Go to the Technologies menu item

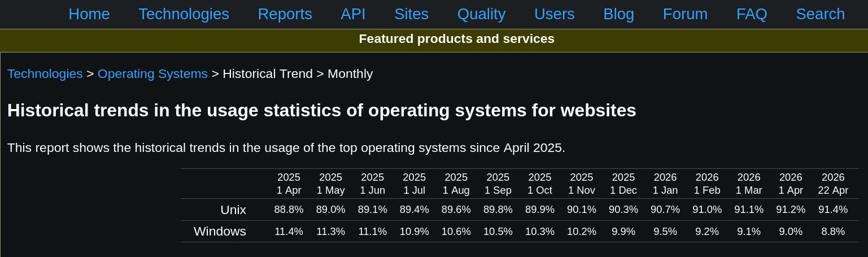pos(184,14)
